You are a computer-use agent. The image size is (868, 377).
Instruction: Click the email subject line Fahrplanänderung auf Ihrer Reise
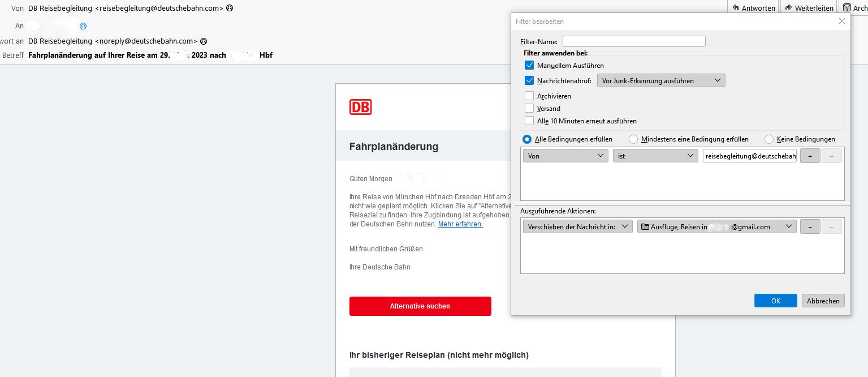[150, 55]
